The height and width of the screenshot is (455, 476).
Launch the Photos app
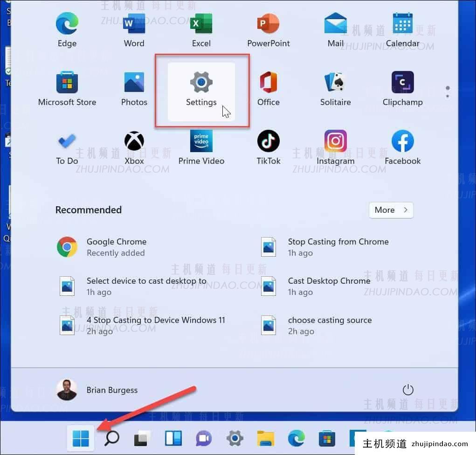[x=134, y=87]
